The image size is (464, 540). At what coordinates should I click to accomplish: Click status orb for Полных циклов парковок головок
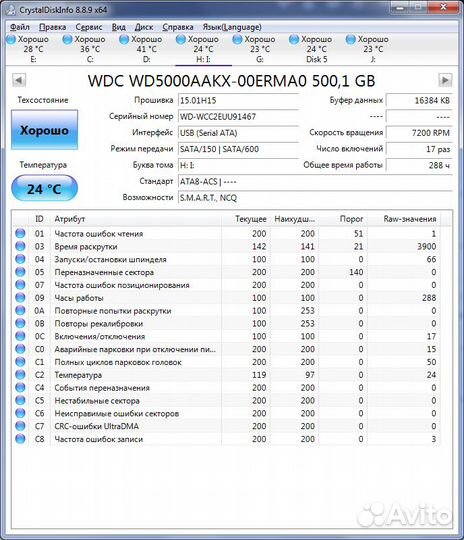[20, 362]
